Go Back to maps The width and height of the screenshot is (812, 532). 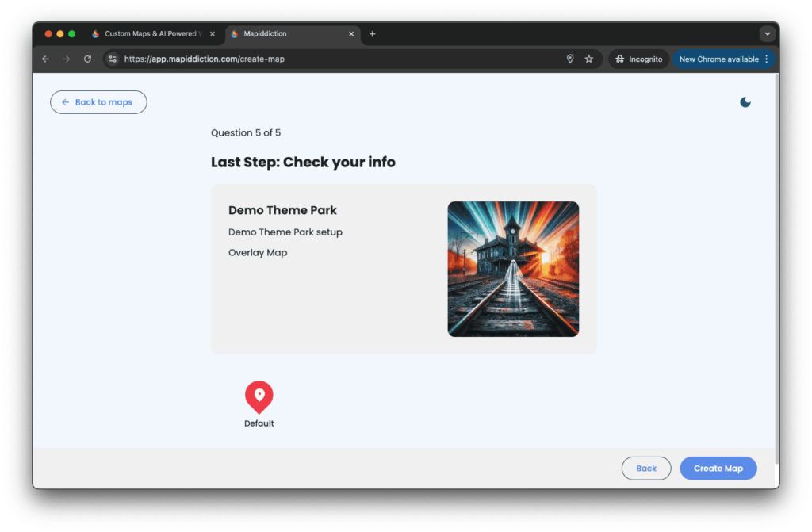tap(98, 102)
